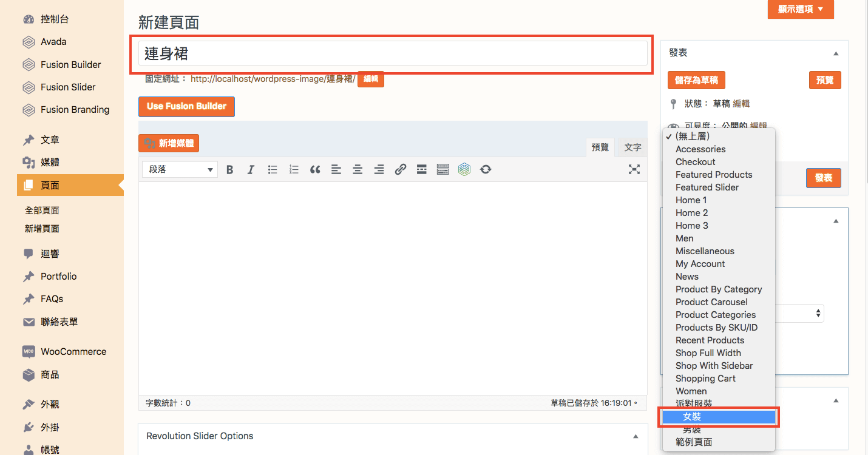Image resolution: width=868 pixels, height=455 pixels.
Task: Choose Shopping Cart from parent list
Action: coord(705,379)
